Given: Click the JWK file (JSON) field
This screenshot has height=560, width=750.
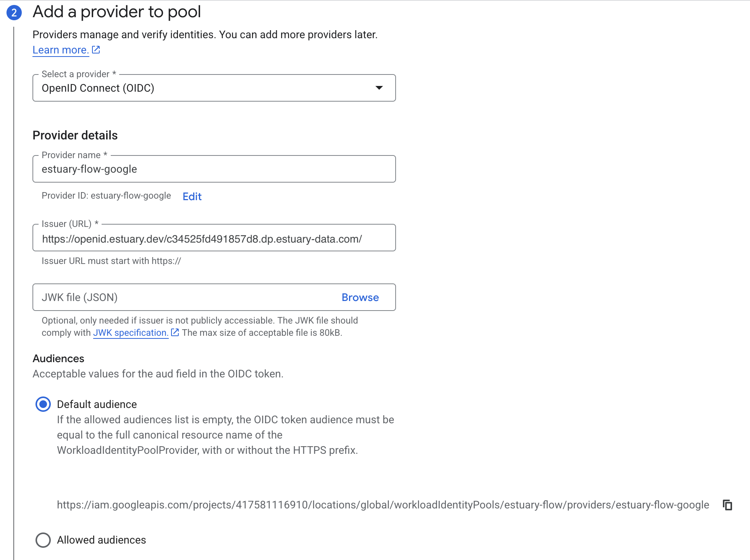Looking at the screenshot, I should 172,297.
